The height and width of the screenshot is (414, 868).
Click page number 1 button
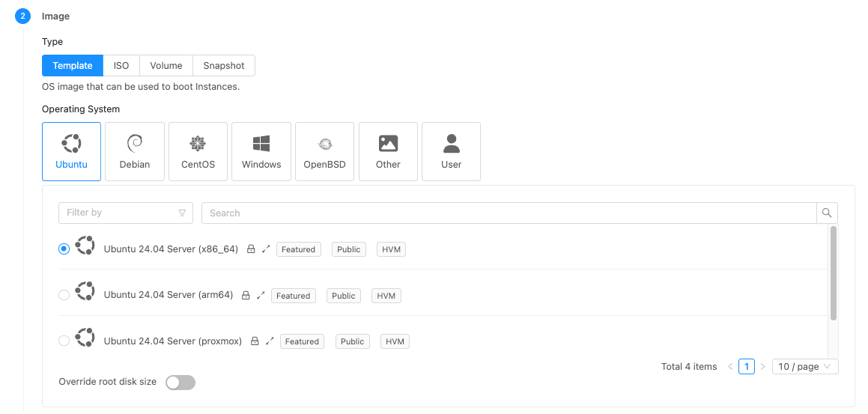[746, 366]
